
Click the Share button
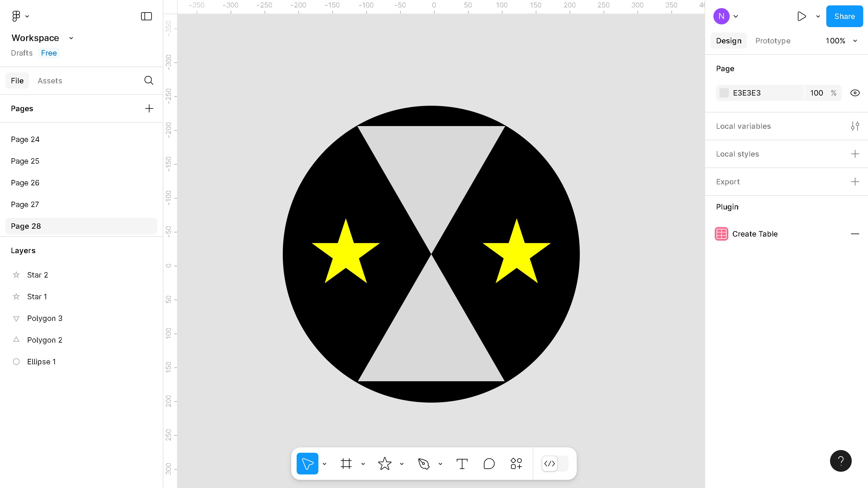(x=844, y=16)
